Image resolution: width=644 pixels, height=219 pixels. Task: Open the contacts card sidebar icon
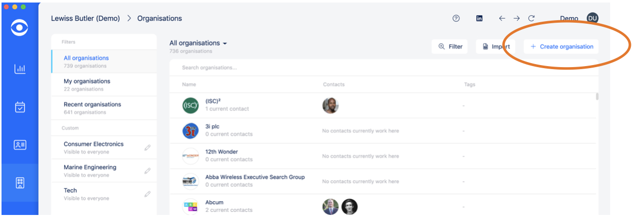click(x=20, y=145)
